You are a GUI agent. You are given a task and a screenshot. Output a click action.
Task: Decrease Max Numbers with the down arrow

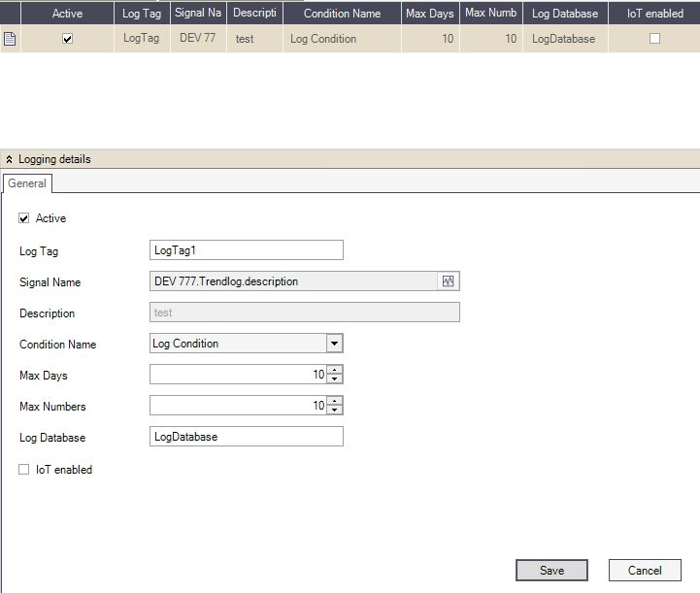(335, 411)
